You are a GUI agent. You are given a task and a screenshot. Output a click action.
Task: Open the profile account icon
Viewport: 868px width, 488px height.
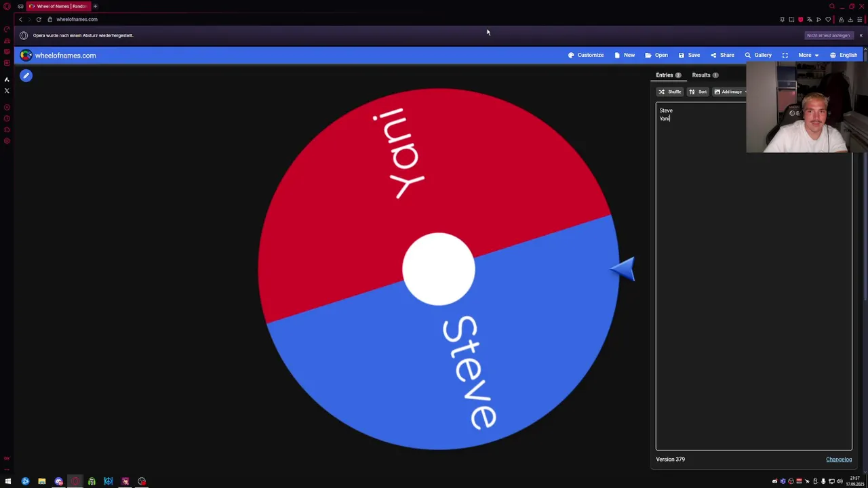click(x=842, y=20)
